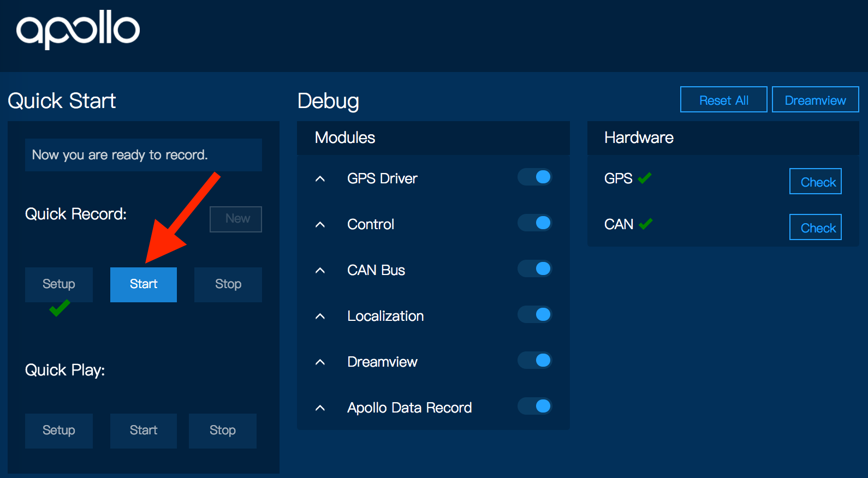Toggle the GPS Driver module switch

tap(535, 177)
